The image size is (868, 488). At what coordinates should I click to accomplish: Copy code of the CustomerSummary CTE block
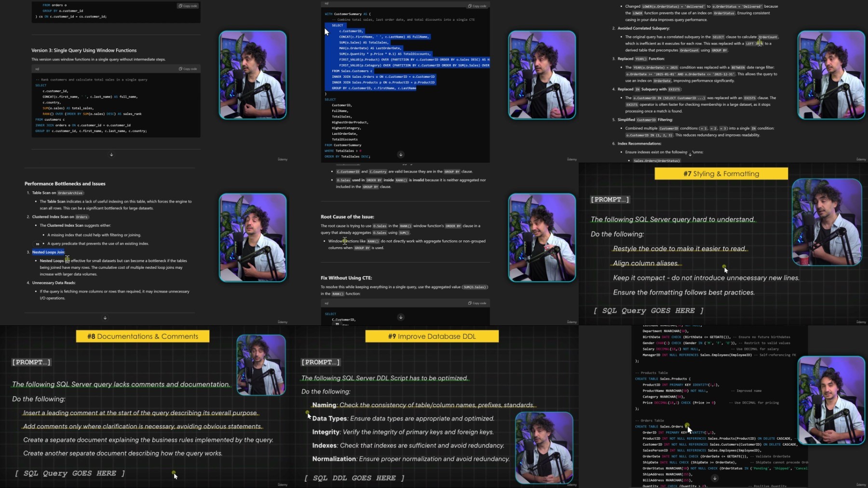[x=477, y=6]
